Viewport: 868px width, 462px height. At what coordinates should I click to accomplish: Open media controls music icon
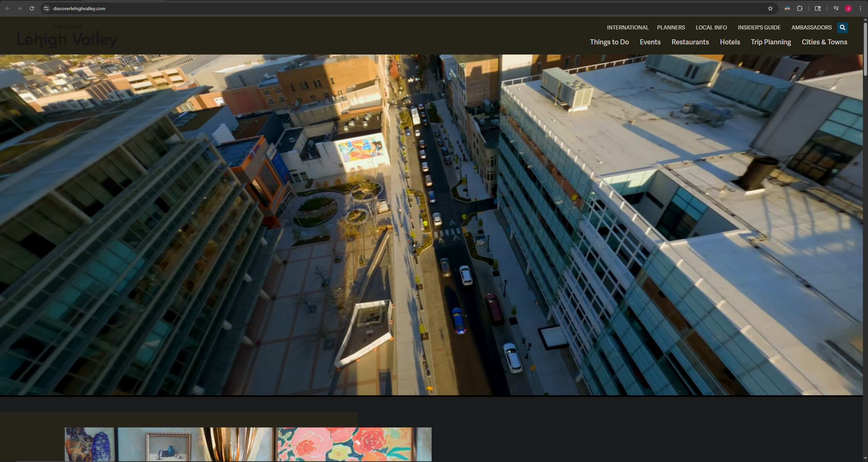[836, 8]
